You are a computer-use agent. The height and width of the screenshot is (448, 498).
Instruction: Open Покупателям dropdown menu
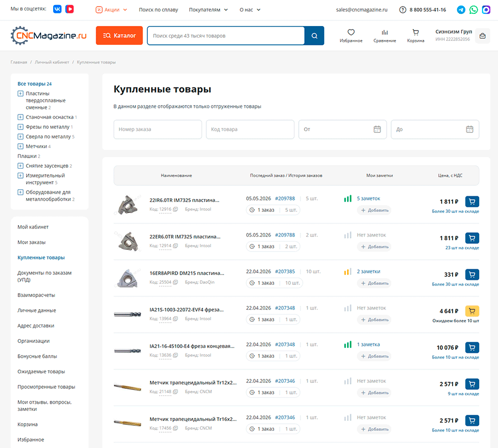[x=209, y=10]
